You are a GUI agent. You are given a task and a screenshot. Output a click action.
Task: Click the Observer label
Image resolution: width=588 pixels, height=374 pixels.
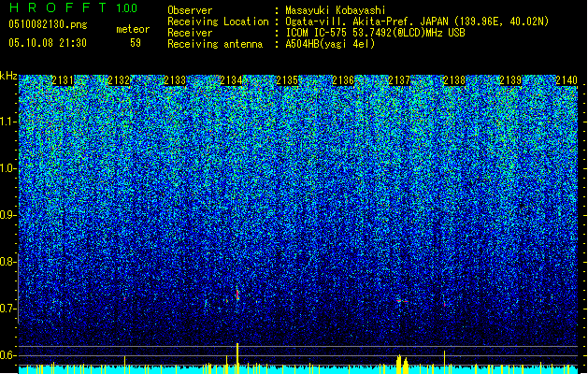(190, 10)
